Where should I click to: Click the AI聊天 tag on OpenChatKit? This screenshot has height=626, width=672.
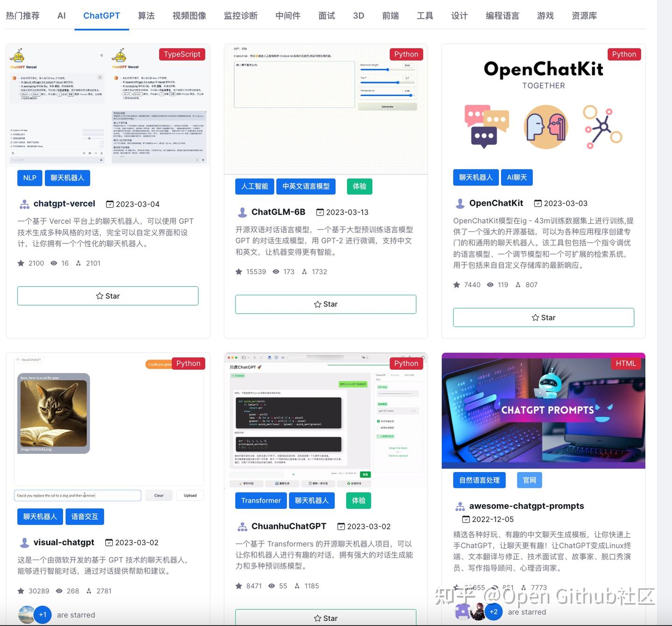(x=517, y=177)
